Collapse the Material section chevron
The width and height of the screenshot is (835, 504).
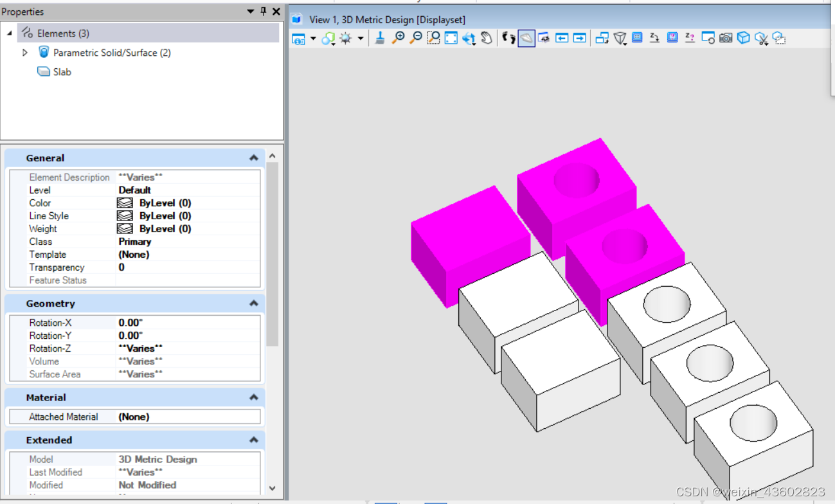point(254,397)
